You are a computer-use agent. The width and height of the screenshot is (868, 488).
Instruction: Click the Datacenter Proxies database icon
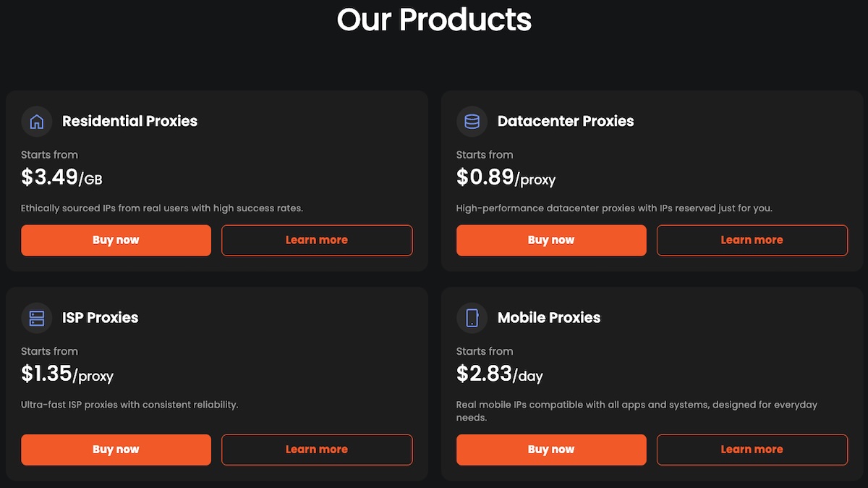tap(472, 122)
